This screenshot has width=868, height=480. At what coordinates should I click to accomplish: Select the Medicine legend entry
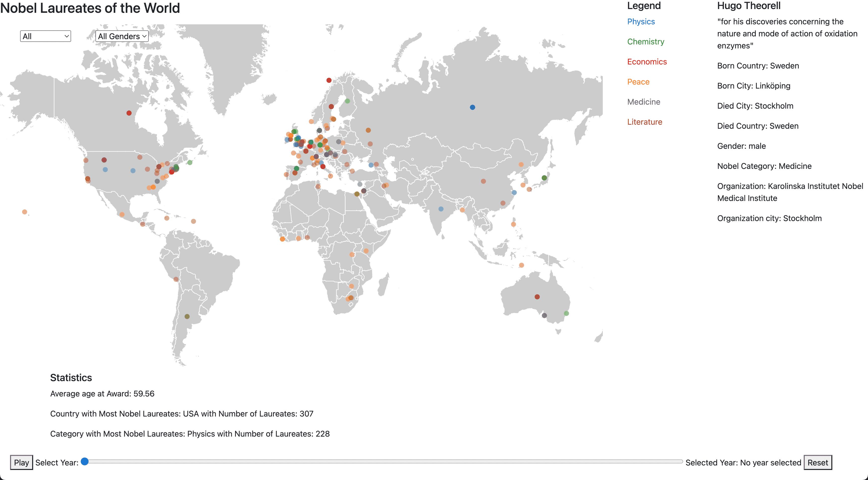click(643, 102)
